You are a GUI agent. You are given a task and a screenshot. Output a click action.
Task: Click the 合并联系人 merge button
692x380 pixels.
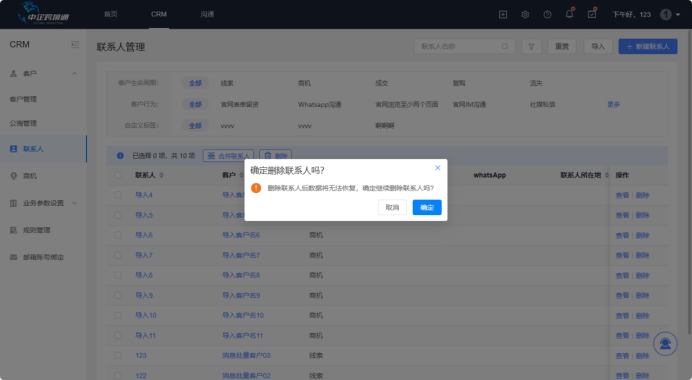click(228, 156)
